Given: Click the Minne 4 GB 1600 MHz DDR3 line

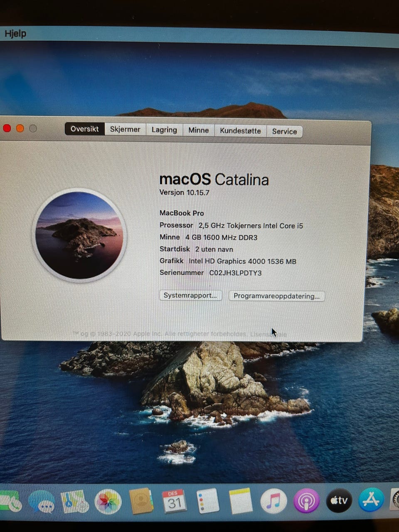Looking at the screenshot, I should coord(208,237).
